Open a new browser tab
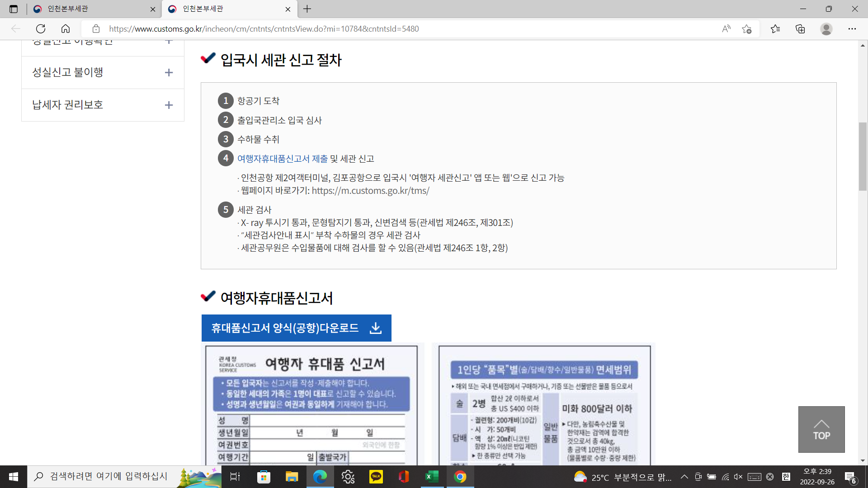The width and height of the screenshot is (868, 488). (307, 9)
